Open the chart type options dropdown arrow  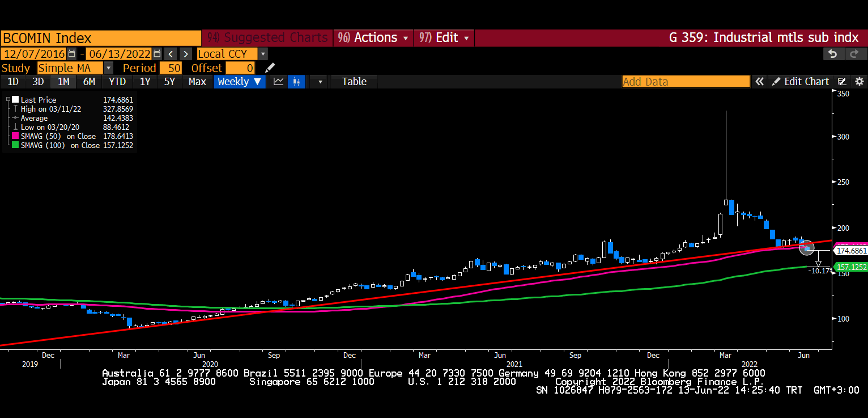[320, 82]
